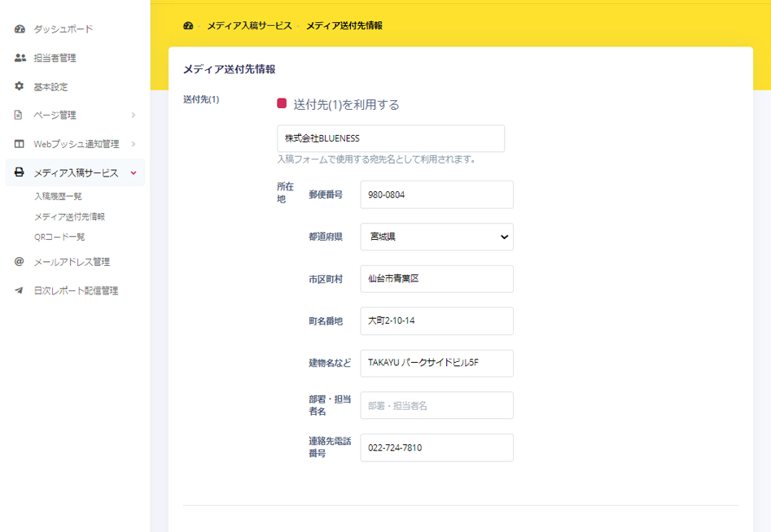Click the ページ管理 document icon
This screenshot has height=532, width=771.
coord(18,115)
